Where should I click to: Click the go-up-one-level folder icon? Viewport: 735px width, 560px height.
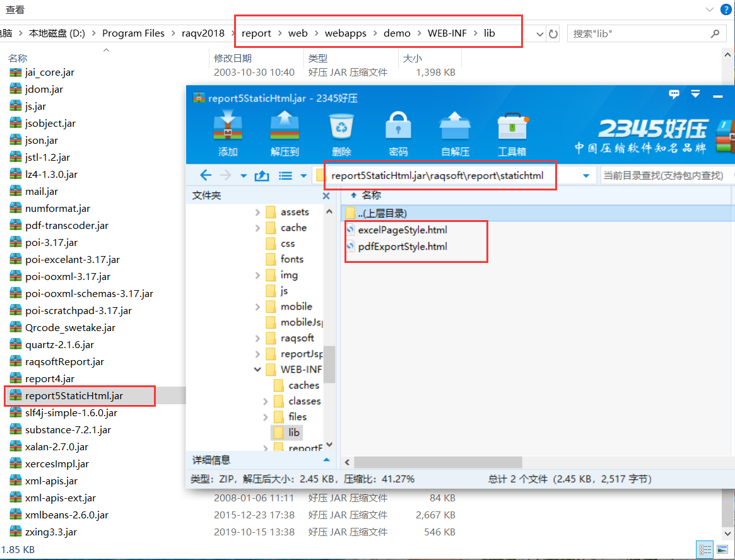coord(262,175)
